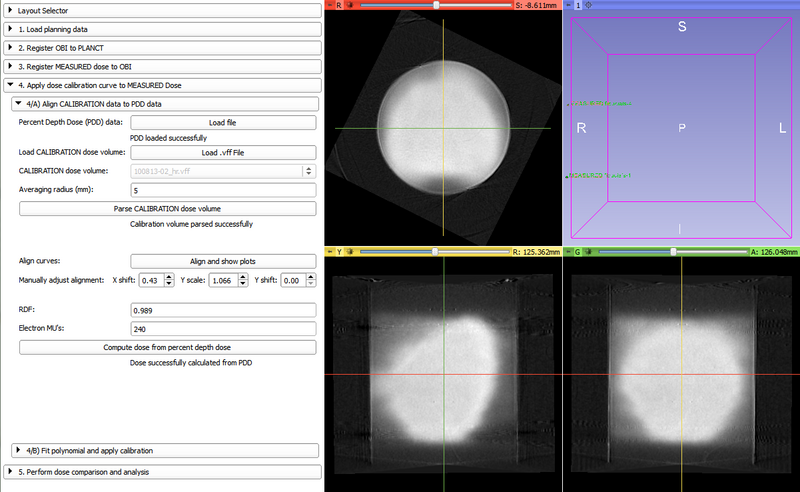Click link icon in yellow slice header
Screen dimensions: 800x492
pos(351,252)
